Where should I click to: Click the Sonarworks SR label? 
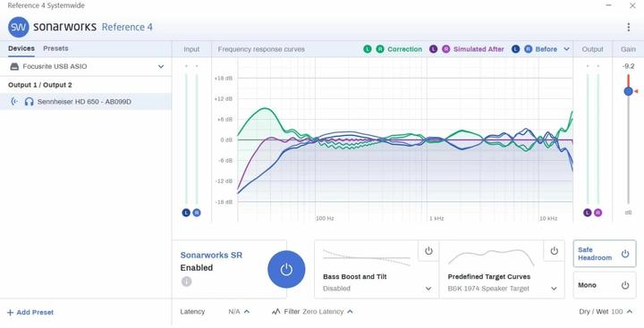pyautogui.click(x=211, y=255)
